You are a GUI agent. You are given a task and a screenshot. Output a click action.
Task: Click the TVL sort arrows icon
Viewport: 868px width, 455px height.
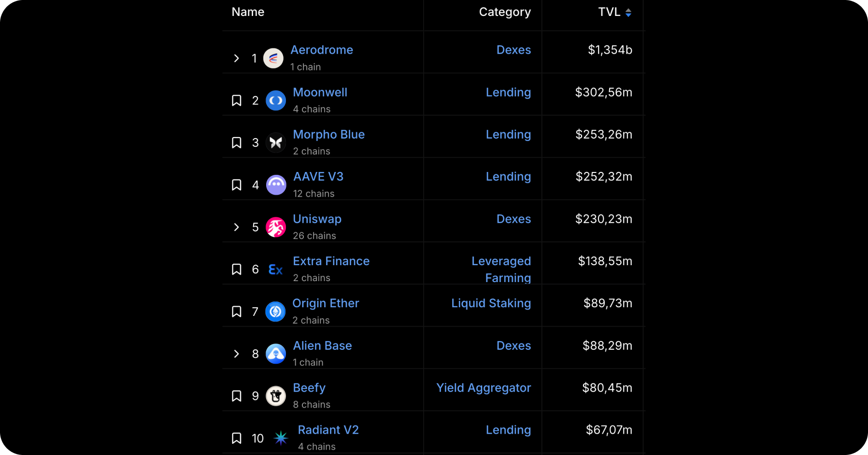point(628,13)
